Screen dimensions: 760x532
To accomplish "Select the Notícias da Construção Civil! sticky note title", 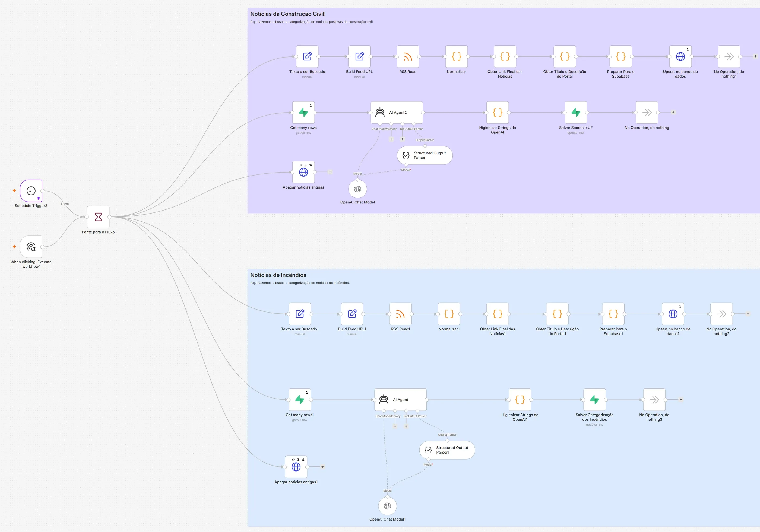I will 288,14.
